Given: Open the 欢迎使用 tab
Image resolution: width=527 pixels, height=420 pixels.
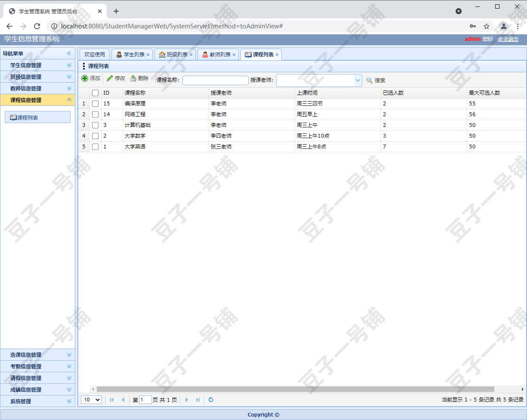Looking at the screenshot, I should pos(94,54).
